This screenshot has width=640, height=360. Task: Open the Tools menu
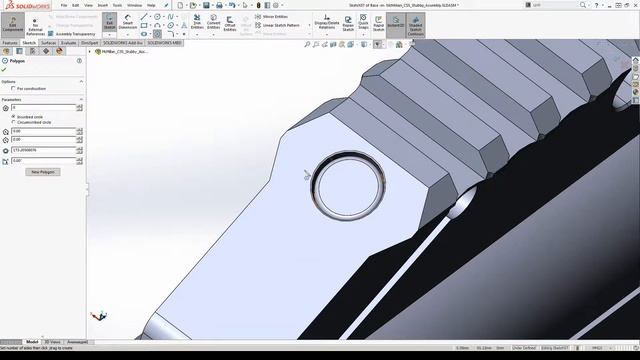117,5
